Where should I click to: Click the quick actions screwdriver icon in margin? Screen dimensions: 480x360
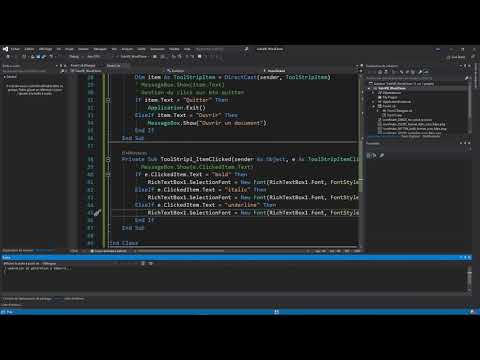(x=97, y=213)
